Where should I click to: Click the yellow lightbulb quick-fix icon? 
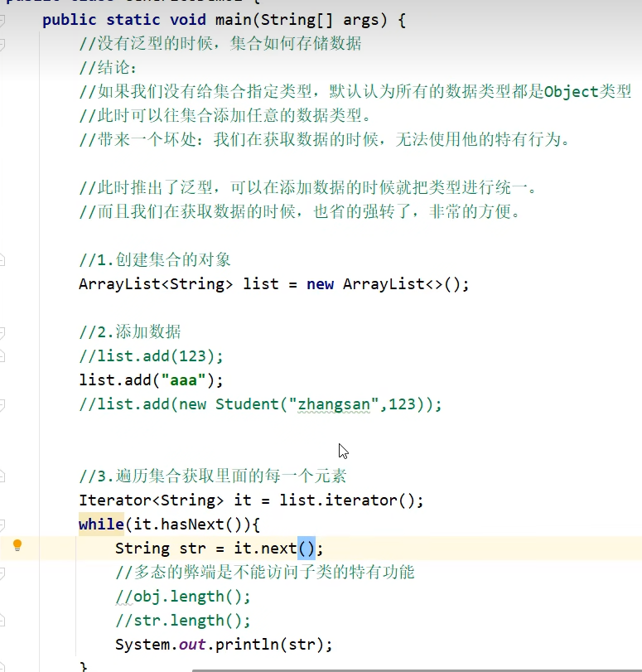point(17,545)
